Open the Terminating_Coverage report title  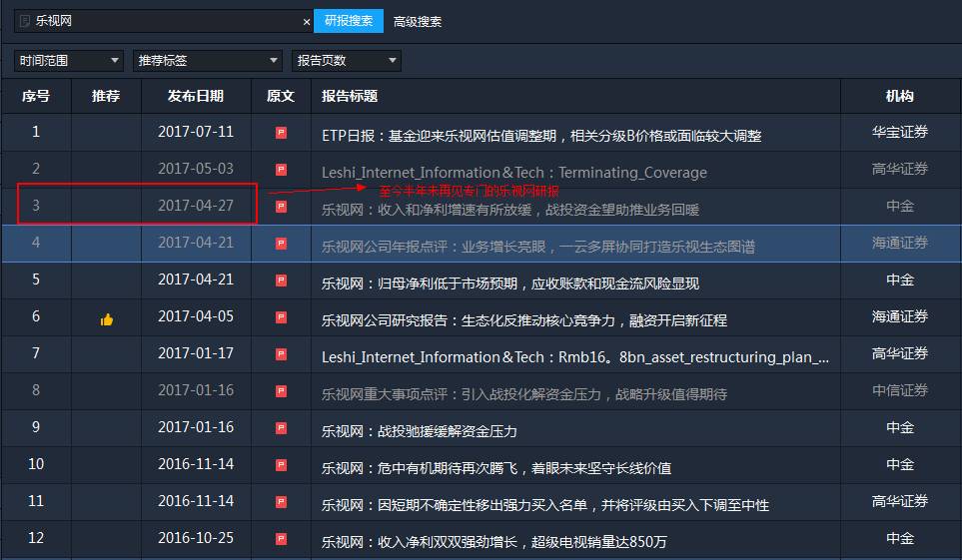[x=514, y=173]
